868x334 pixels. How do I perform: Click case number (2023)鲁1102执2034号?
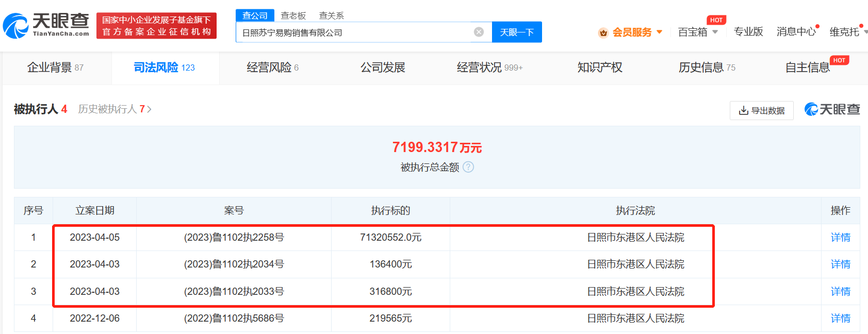(x=234, y=264)
